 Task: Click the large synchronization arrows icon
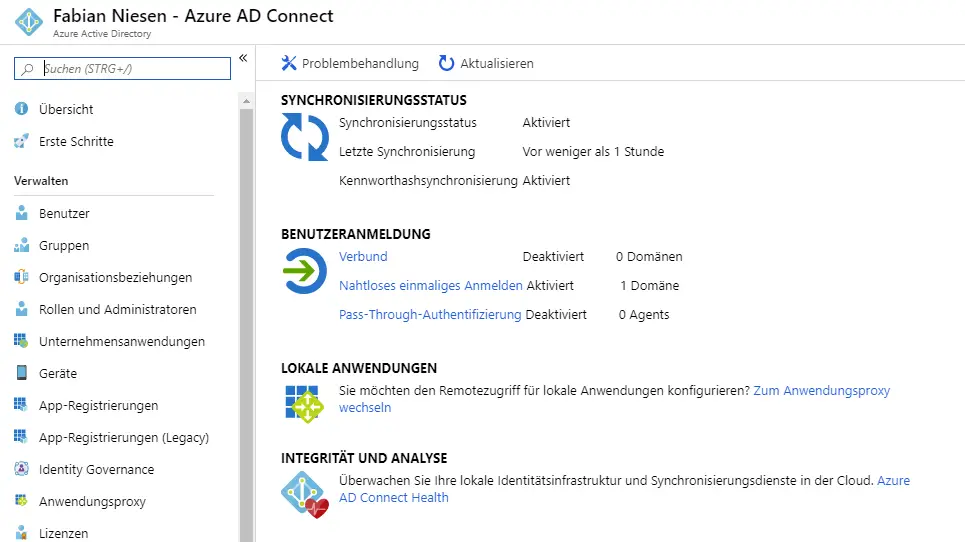[305, 137]
